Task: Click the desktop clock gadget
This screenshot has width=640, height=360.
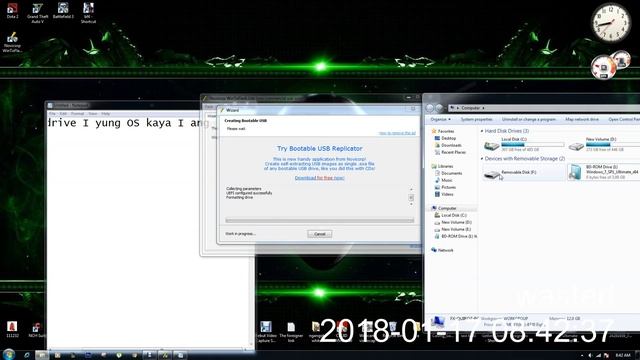Action: tap(611, 22)
